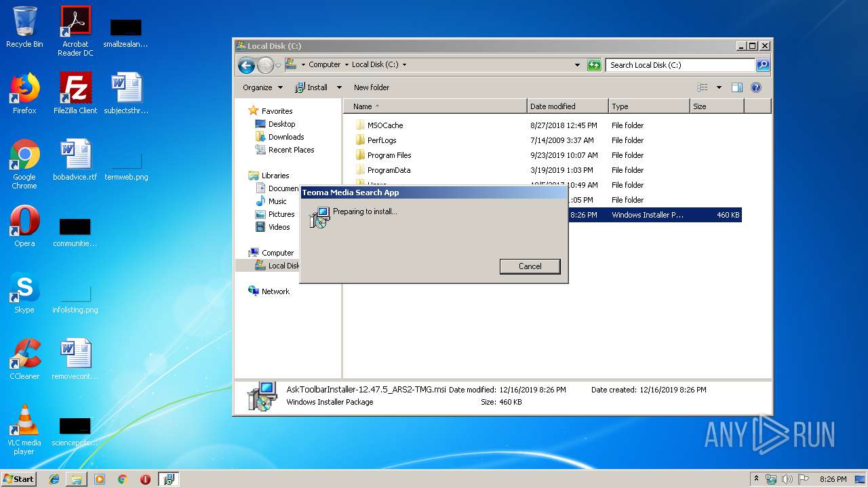Screen dimensions: 868x488
Task: Open the Action Center flag icon
Action: click(x=804, y=479)
